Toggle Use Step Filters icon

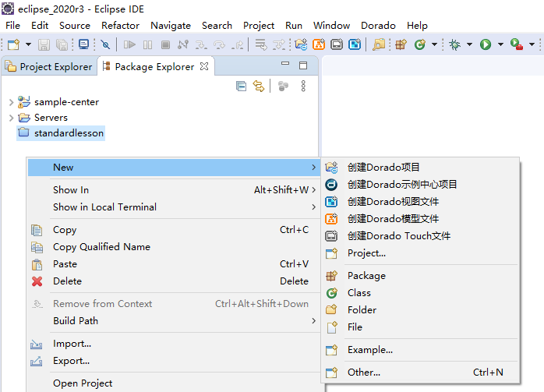click(278, 44)
